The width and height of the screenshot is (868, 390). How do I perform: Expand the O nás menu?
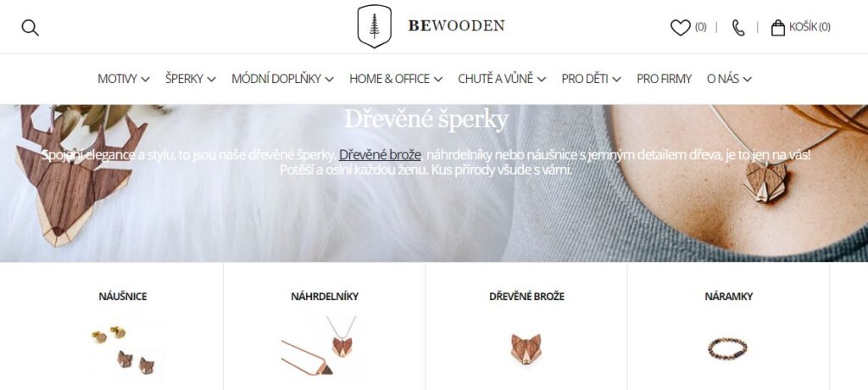coord(729,79)
